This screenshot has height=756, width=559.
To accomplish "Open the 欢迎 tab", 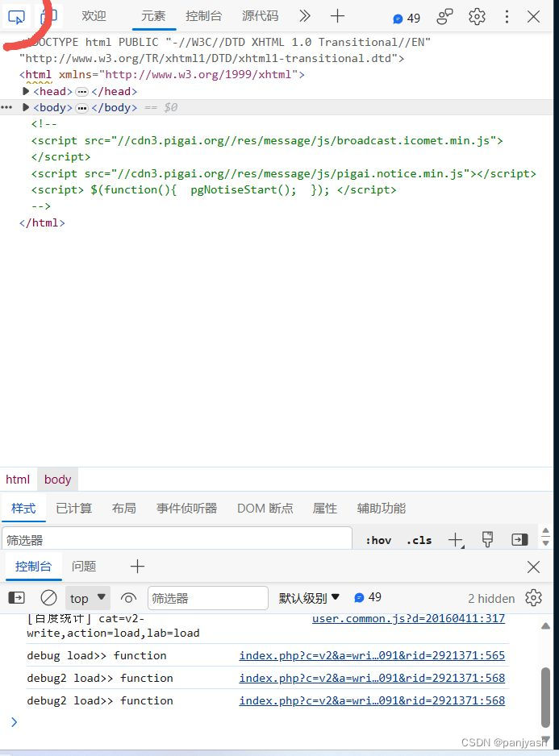I will (94, 16).
